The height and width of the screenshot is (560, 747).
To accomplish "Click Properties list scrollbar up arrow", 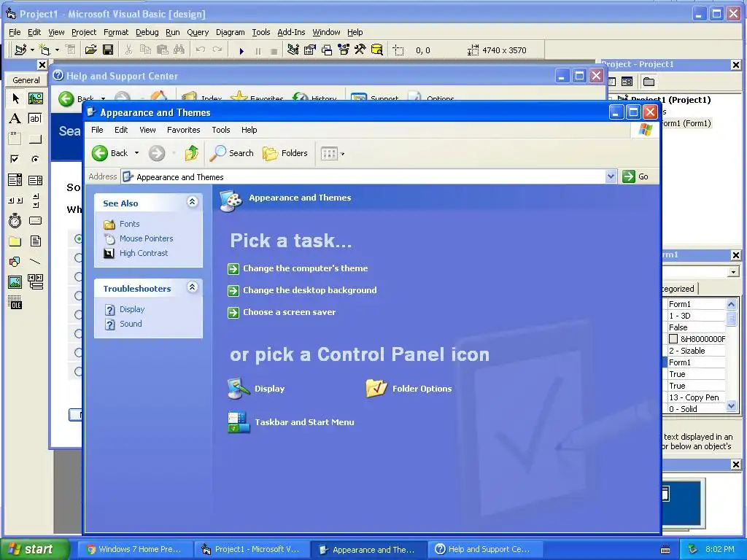I will coord(731,304).
